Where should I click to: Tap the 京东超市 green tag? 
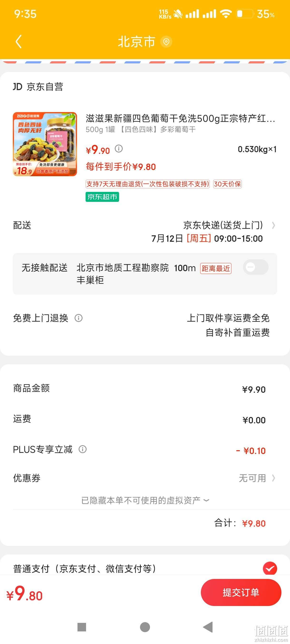[x=102, y=197]
